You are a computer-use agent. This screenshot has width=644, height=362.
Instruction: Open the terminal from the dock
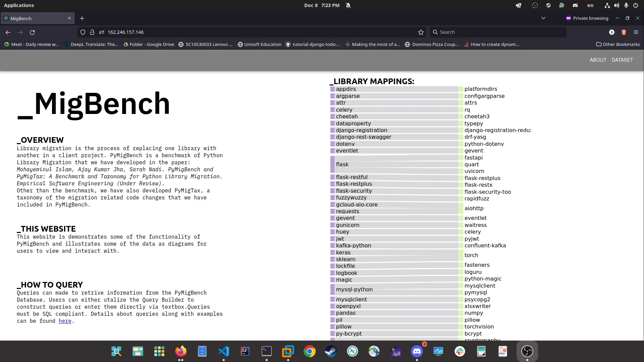267,351
